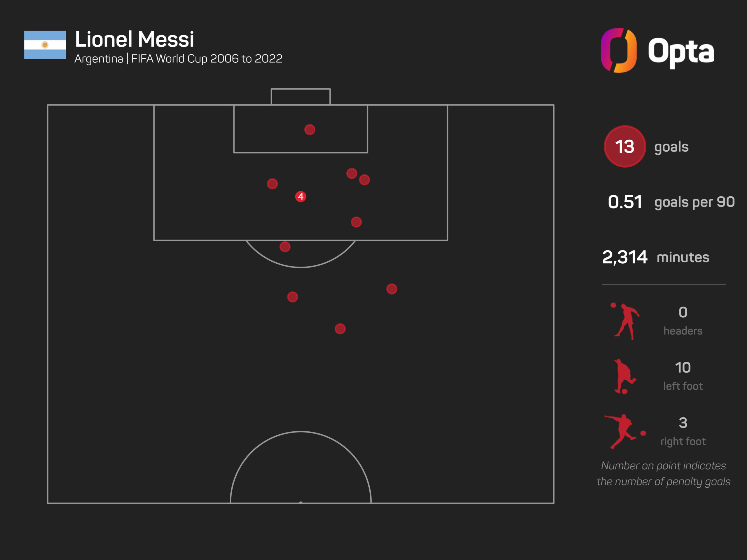Viewport: 747px width, 560px height.
Task: Select the right foot kicking icon
Action: 625,431
